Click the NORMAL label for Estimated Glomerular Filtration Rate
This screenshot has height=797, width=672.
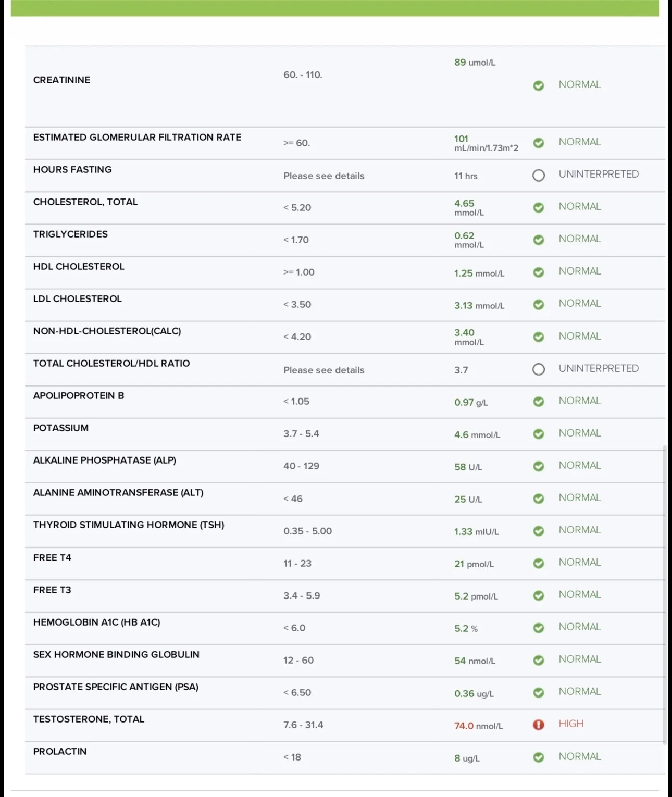[x=579, y=142]
